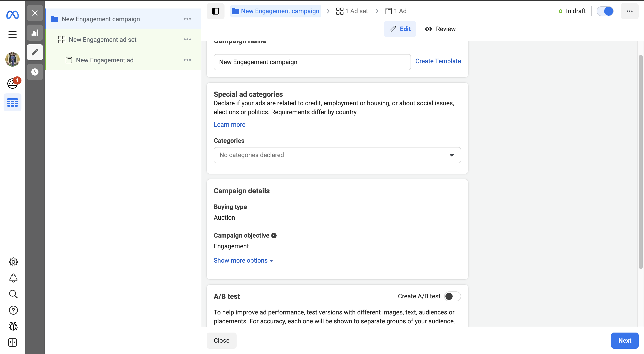
Task: Click the Next button
Action: point(625,341)
